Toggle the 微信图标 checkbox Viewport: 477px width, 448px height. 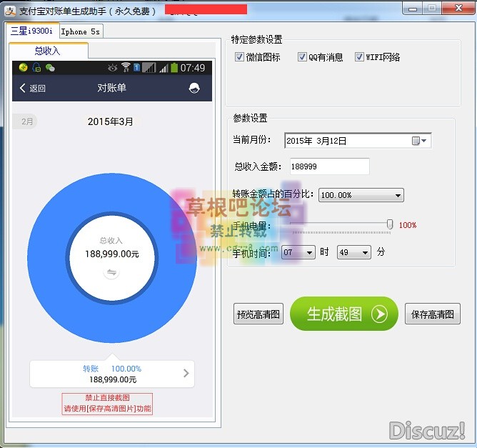[239, 57]
